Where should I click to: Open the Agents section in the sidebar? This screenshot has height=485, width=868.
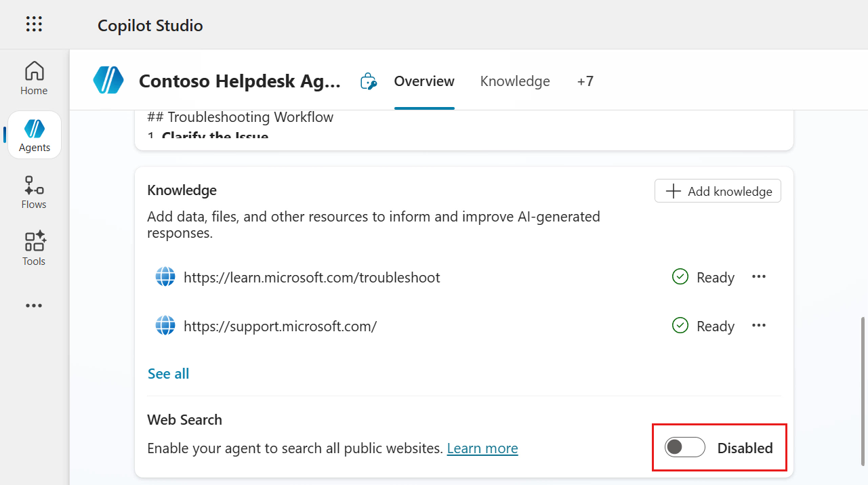coord(34,134)
